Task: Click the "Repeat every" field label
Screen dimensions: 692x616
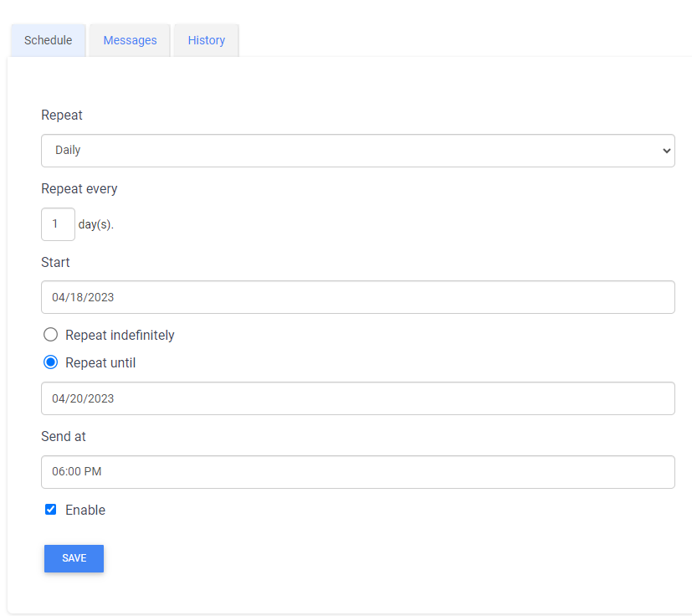Action: (79, 189)
